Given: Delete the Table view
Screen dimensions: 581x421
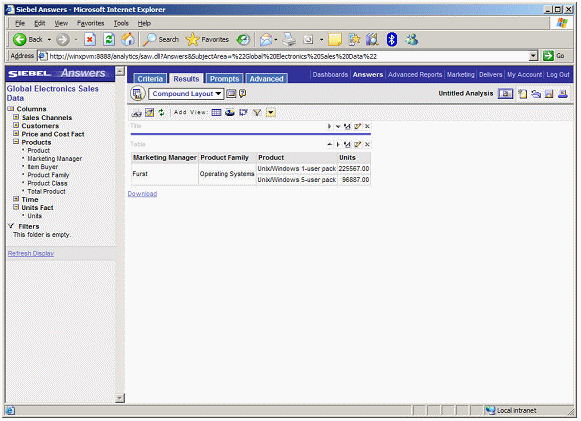Looking at the screenshot, I should click(x=367, y=144).
